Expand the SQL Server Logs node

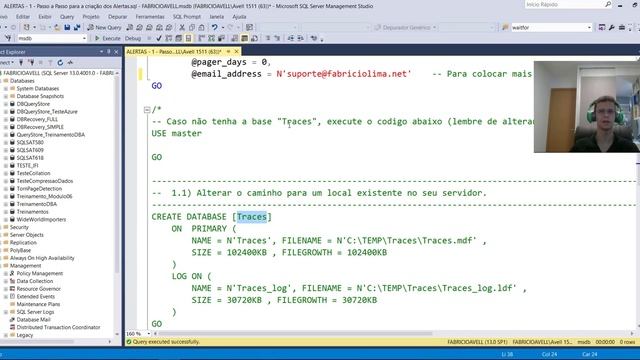(6, 312)
